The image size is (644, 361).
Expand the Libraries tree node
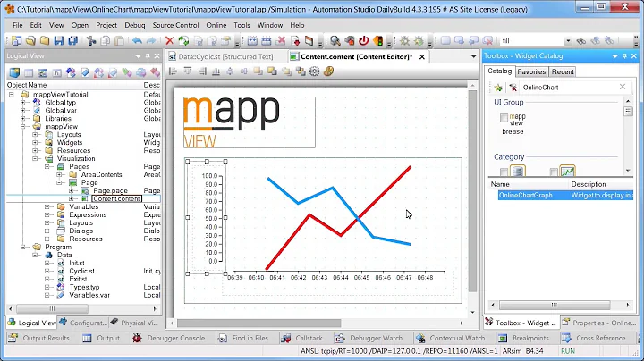point(23,119)
